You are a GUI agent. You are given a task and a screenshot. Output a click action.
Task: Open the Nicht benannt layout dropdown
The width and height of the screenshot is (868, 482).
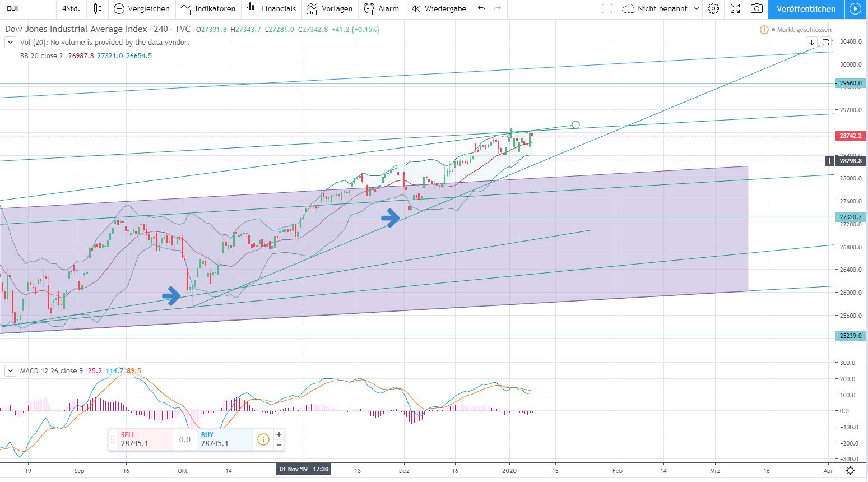click(661, 8)
